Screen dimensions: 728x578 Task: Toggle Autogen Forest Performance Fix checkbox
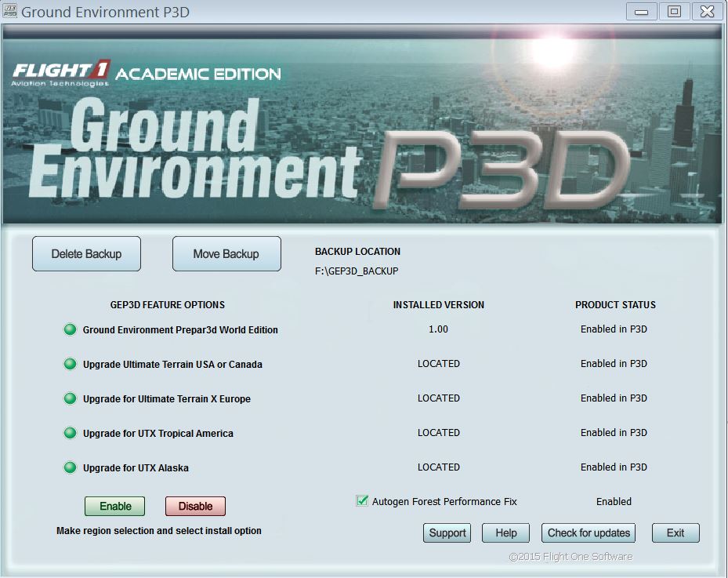(362, 501)
